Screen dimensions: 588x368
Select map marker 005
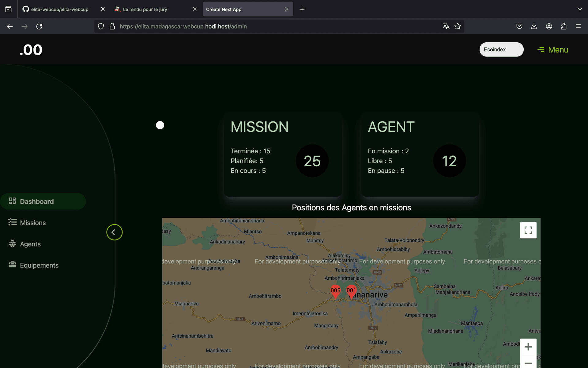click(x=335, y=292)
